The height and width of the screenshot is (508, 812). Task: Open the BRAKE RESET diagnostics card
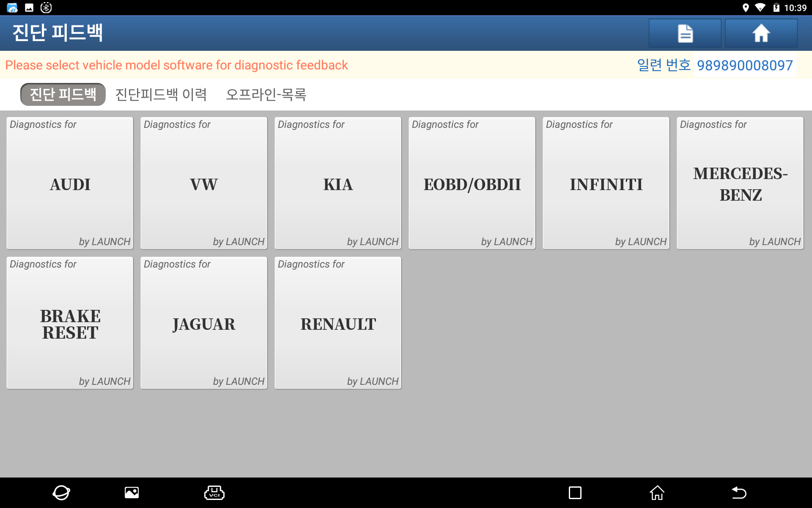70,323
